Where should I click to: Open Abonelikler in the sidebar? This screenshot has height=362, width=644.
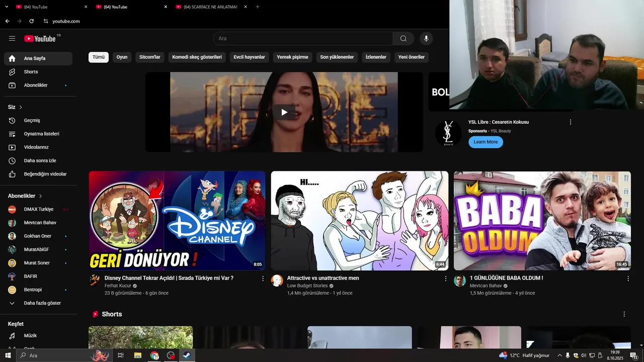coord(38,85)
